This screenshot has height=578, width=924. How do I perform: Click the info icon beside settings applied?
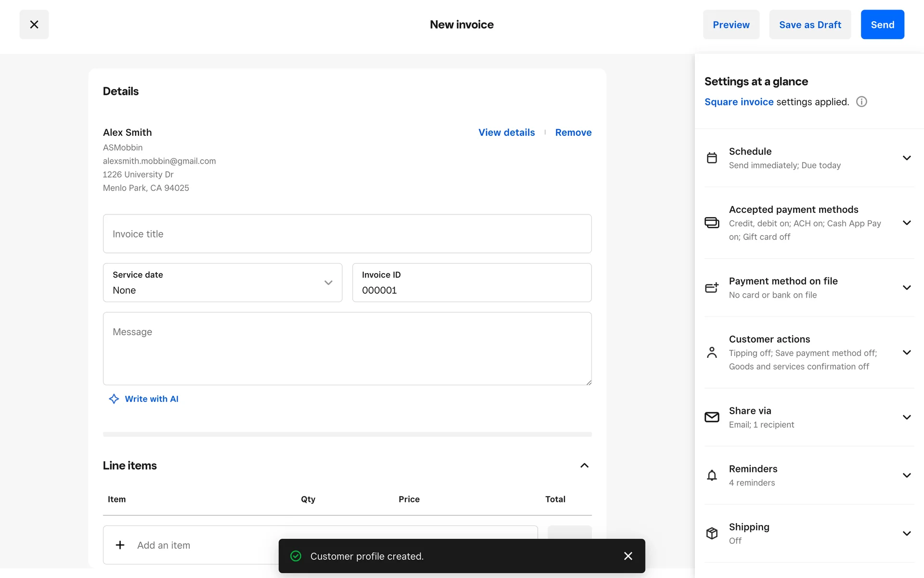(x=861, y=102)
